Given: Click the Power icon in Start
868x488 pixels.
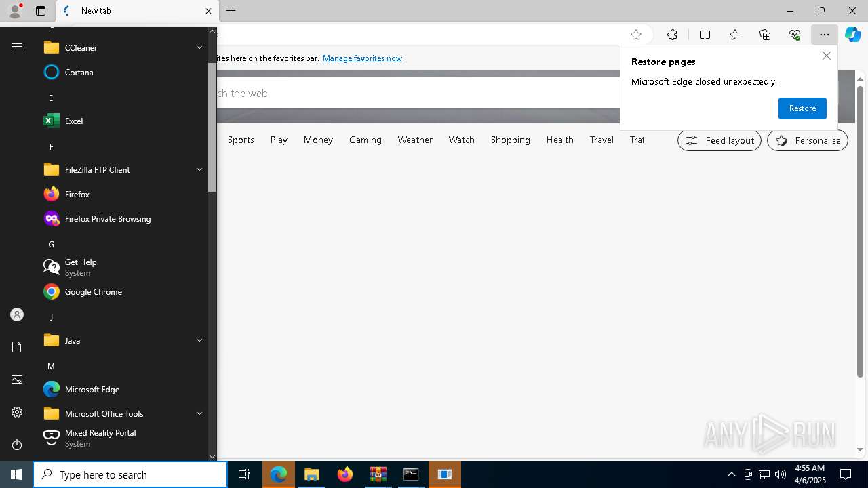Looking at the screenshot, I should (17, 445).
